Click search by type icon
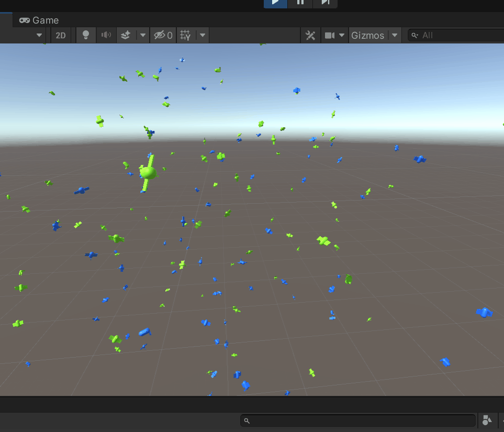The height and width of the screenshot is (432, 504). pyautogui.click(x=487, y=420)
